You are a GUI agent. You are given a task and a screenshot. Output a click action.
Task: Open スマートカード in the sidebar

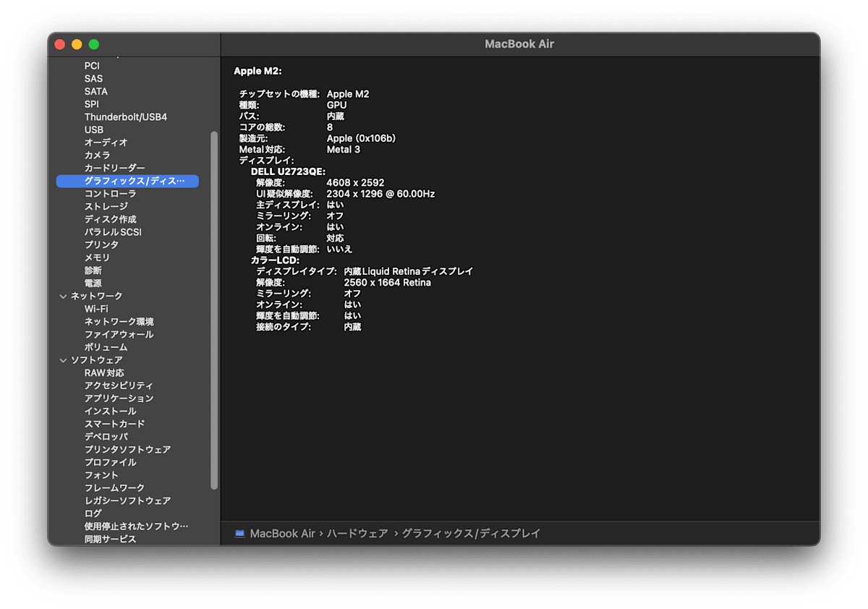tap(114, 424)
